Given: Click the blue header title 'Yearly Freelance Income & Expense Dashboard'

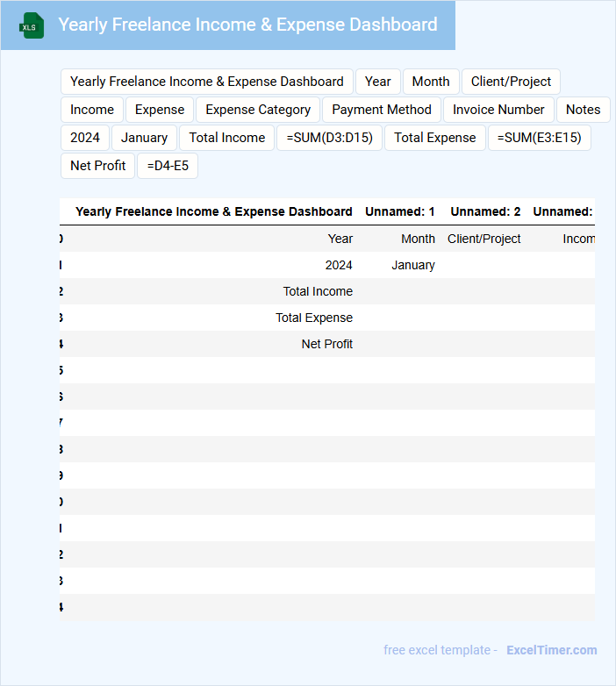Looking at the screenshot, I should [247, 25].
